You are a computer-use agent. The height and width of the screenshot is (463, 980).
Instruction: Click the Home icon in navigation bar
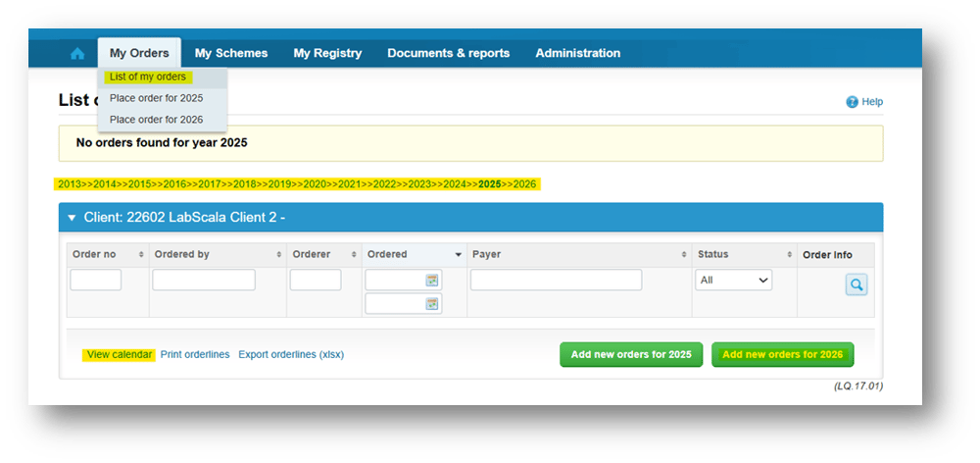pyautogui.click(x=77, y=54)
